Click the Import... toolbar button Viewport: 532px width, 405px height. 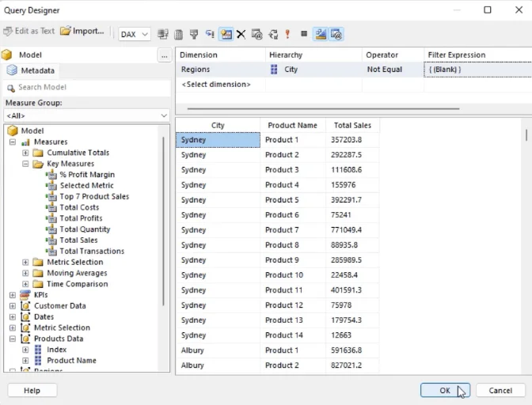tap(82, 31)
